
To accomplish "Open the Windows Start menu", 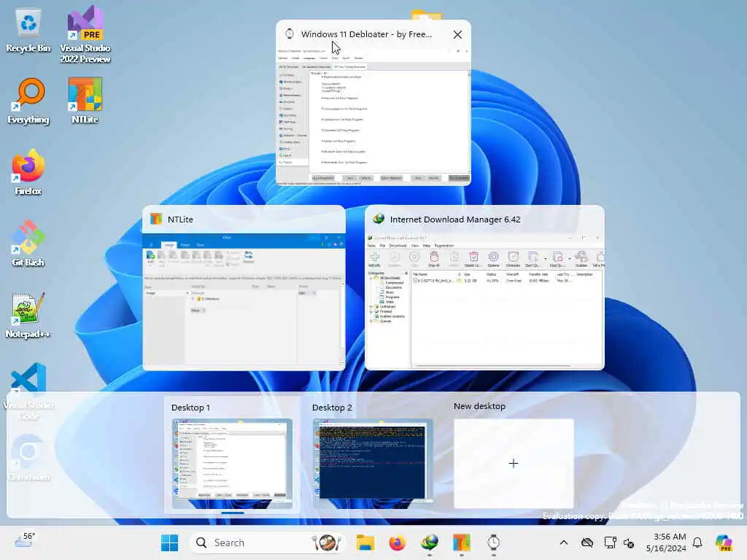I will pyautogui.click(x=169, y=542).
